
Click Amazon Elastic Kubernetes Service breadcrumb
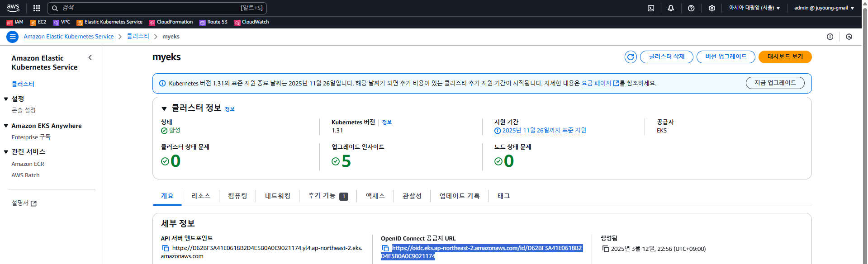point(69,37)
